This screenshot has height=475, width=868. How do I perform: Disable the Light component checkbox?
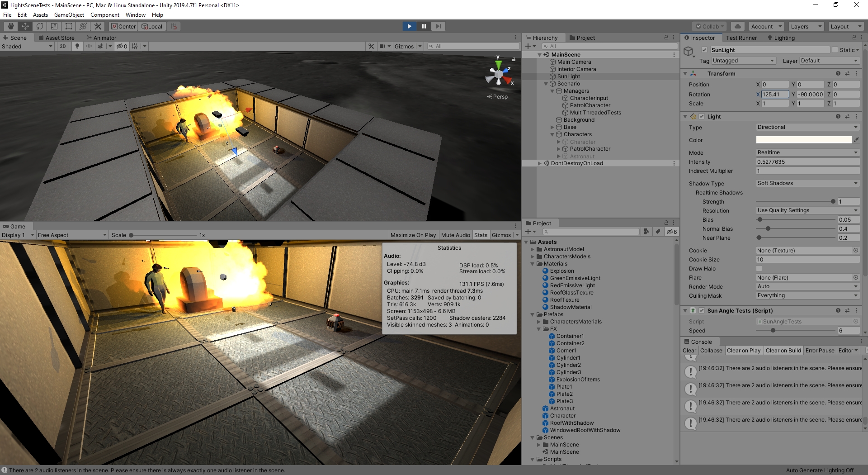pos(702,116)
